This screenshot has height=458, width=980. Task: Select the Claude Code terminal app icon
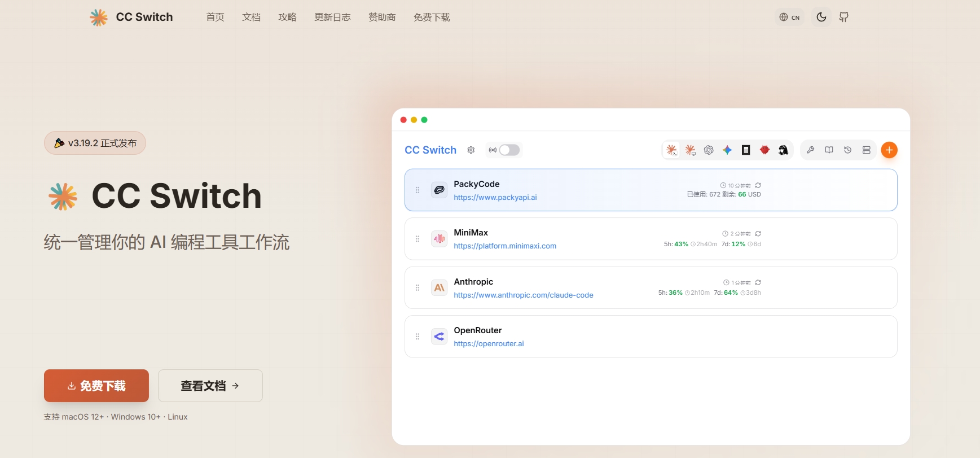[x=671, y=150]
